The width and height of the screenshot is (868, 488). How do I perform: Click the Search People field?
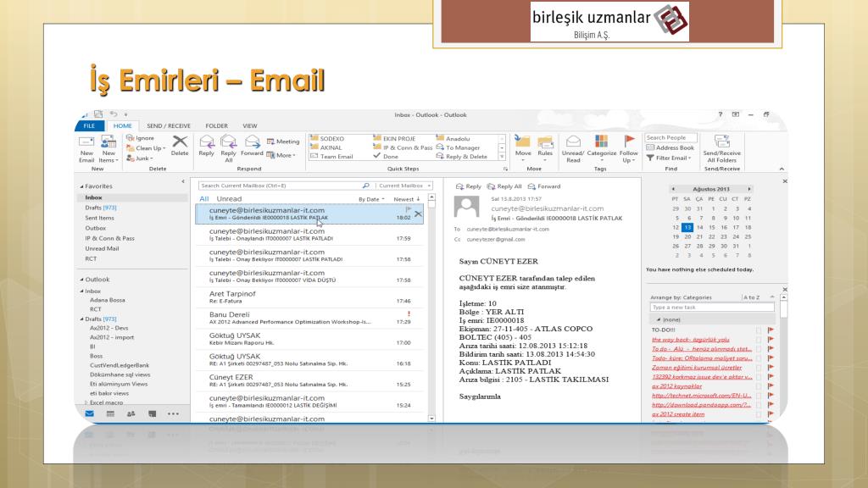671,138
